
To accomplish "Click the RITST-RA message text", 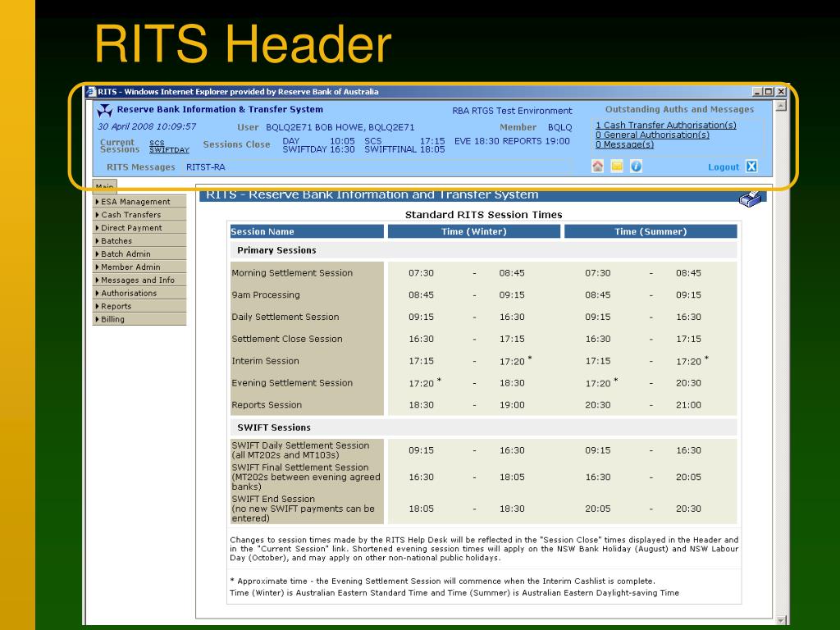I will [206, 167].
